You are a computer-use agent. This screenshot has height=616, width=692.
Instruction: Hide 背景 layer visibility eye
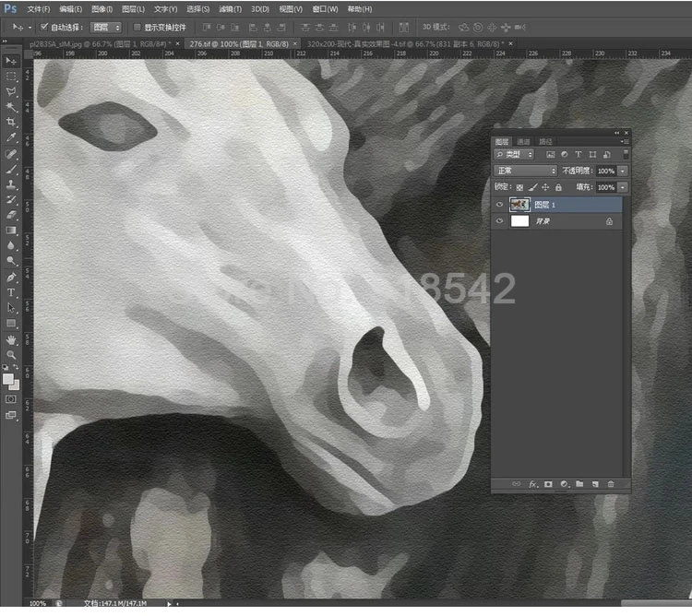click(499, 221)
